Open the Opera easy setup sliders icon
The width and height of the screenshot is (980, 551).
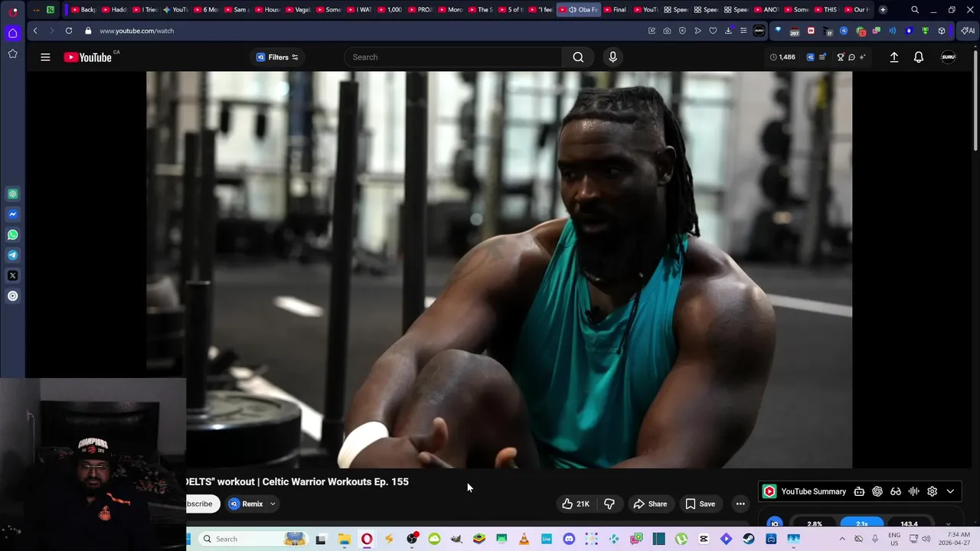[743, 31]
